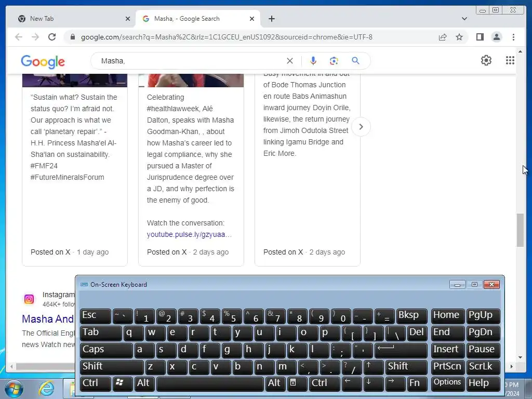532x399 pixels.
Task: Click the Chrome address bar URL
Action: (x=227, y=37)
